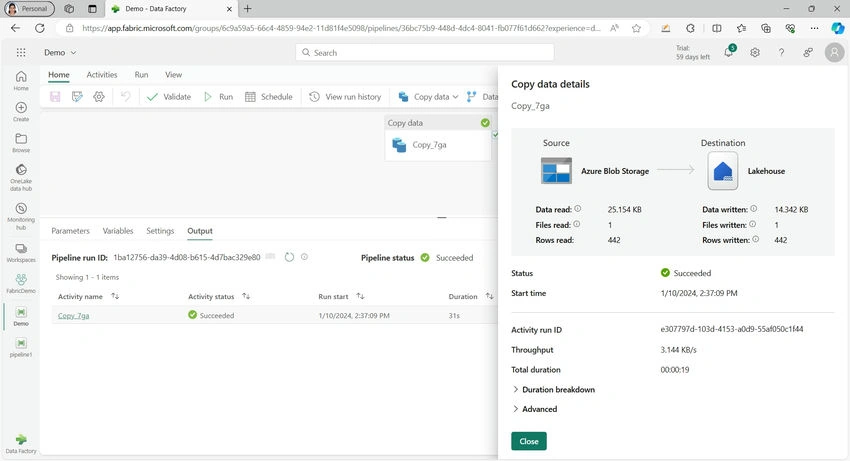Open the Copy_7ga activity link

coord(73,316)
